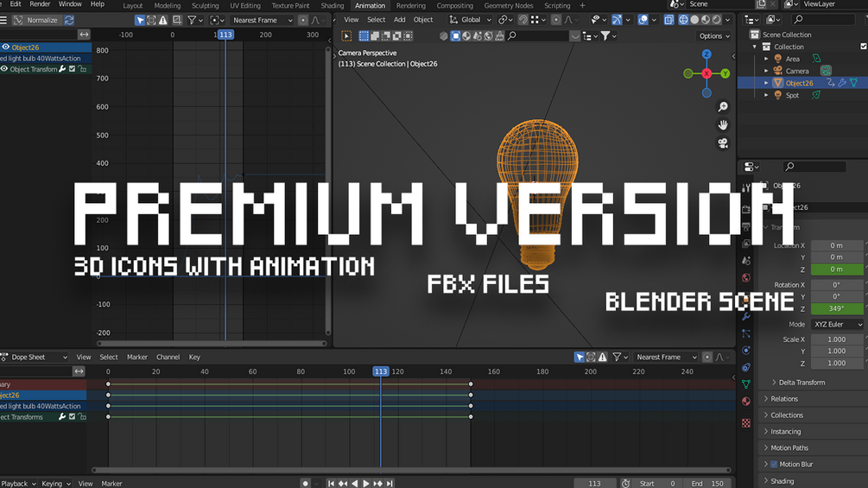
Task: Open the viewport gizmo visibility icon
Action: (616, 20)
